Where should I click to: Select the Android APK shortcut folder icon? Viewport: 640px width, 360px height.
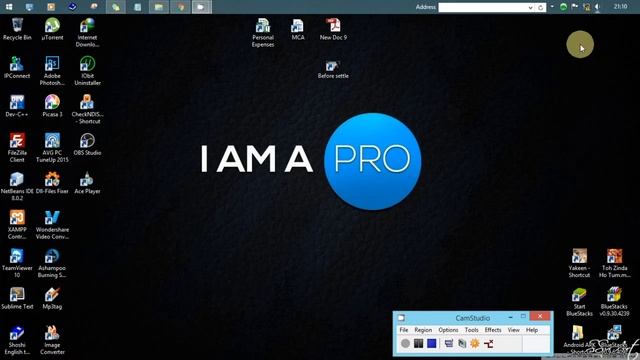[577, 339]
